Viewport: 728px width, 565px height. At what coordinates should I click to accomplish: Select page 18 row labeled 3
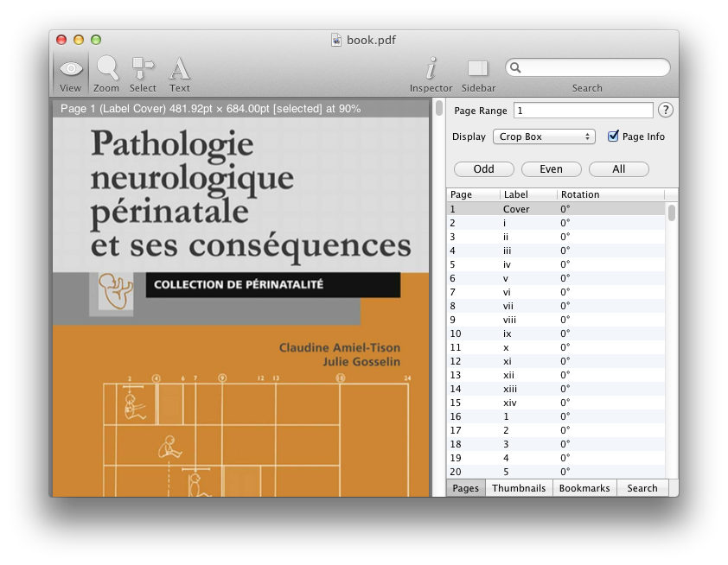(x=556, y=444)
